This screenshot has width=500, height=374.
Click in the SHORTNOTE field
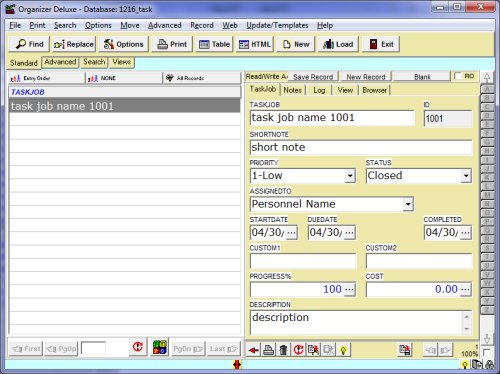[x=361, y=147]
